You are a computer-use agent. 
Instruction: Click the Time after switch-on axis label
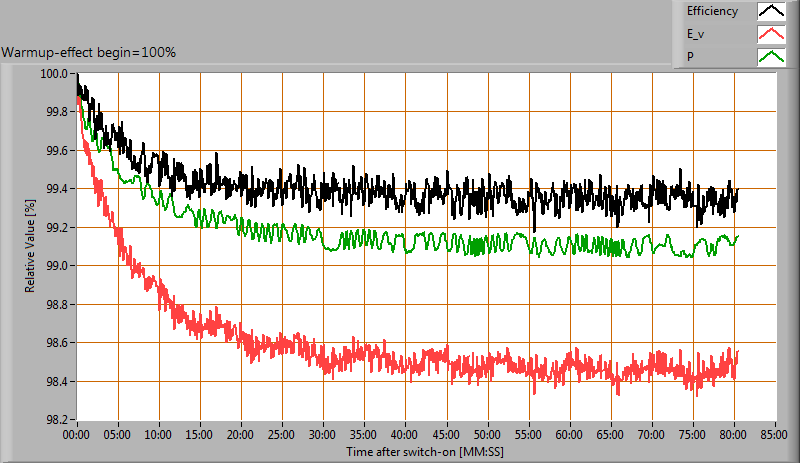coord(427,452)
